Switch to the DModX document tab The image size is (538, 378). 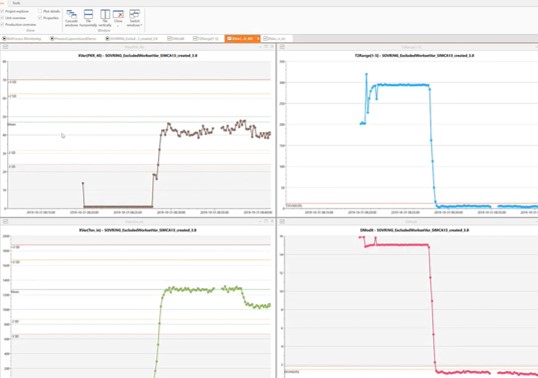[176, 39]
